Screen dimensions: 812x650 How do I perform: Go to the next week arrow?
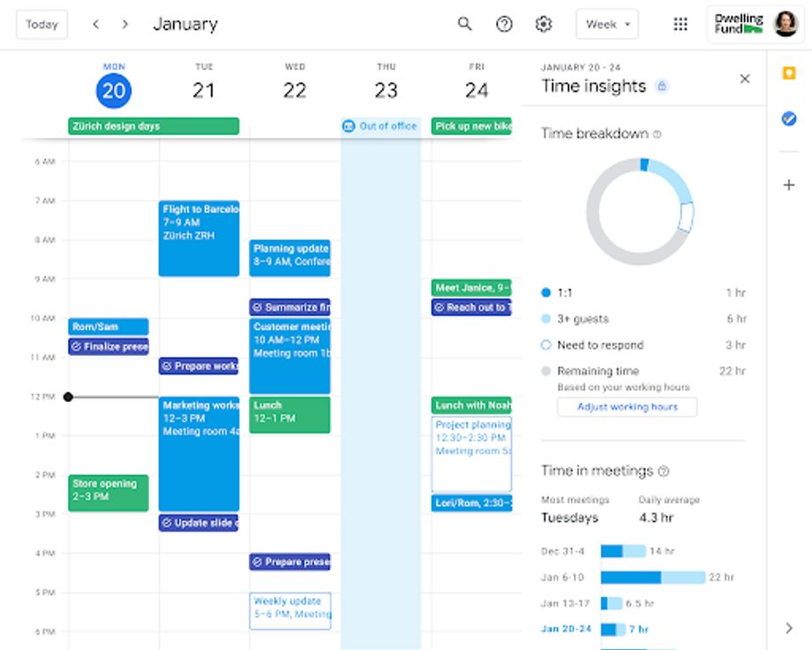point(124,24)
